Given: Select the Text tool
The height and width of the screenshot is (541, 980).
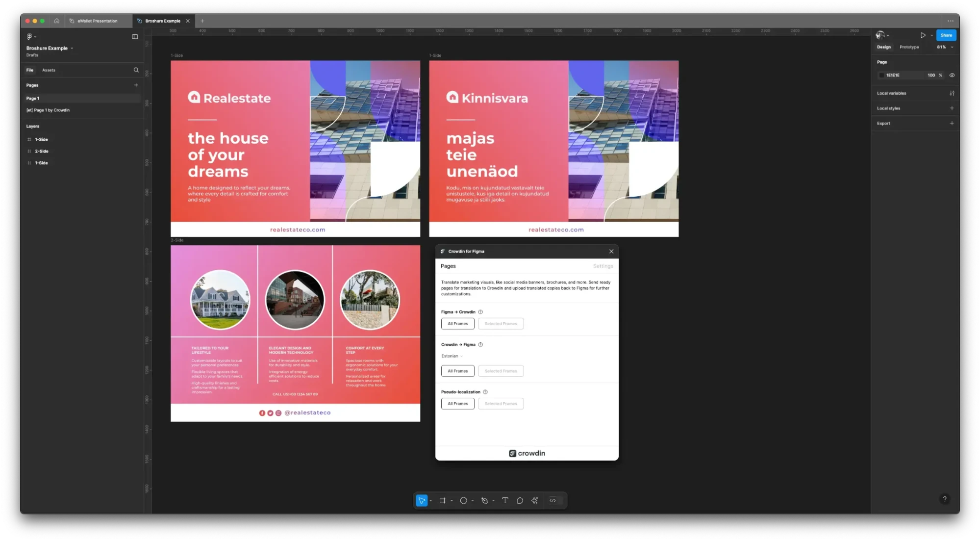Looking at the screenshot, I should point(505,500).
